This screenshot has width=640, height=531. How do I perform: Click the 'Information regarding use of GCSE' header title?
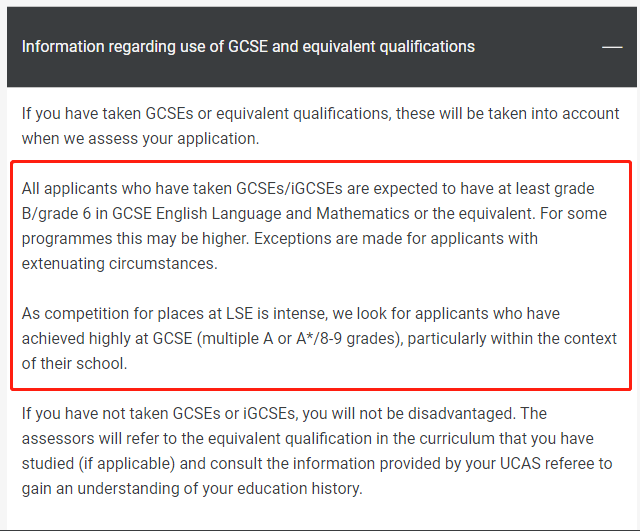tap(248, 47)
